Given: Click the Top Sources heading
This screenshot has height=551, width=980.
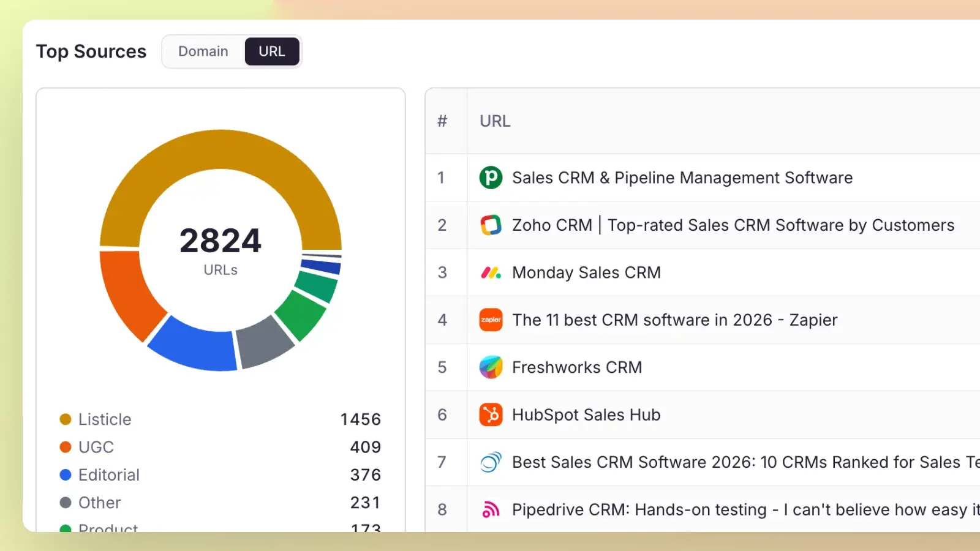Looking at the screenshot, I should [x=91, y=51].
